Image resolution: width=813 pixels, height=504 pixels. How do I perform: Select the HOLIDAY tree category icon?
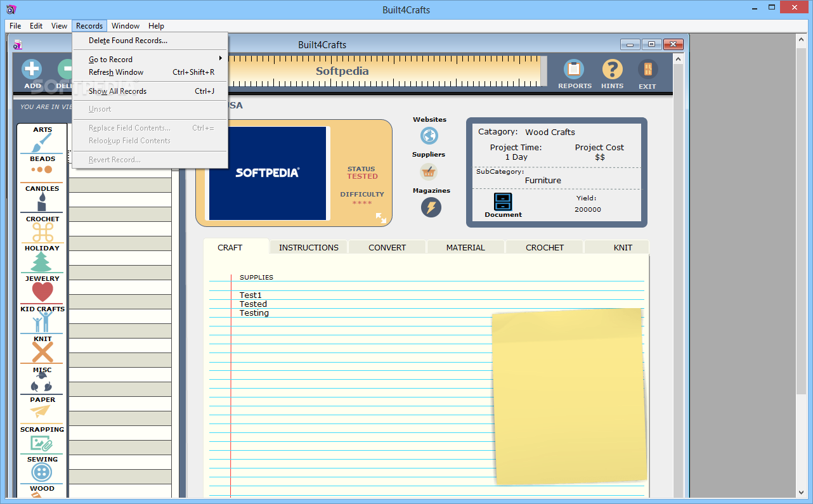(x=42, y=262)
